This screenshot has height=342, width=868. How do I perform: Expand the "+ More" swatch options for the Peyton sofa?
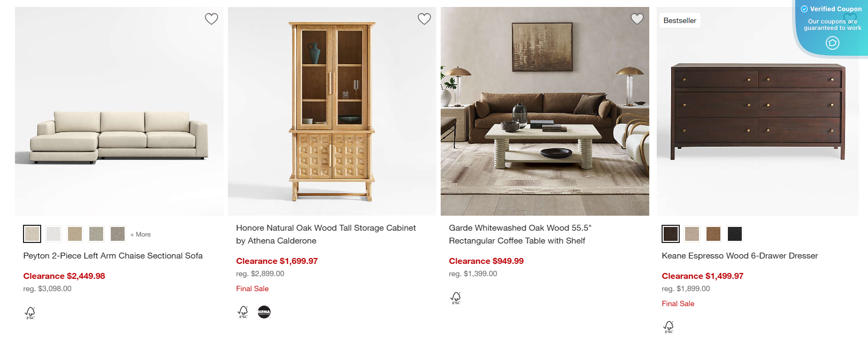click(140, 234)
